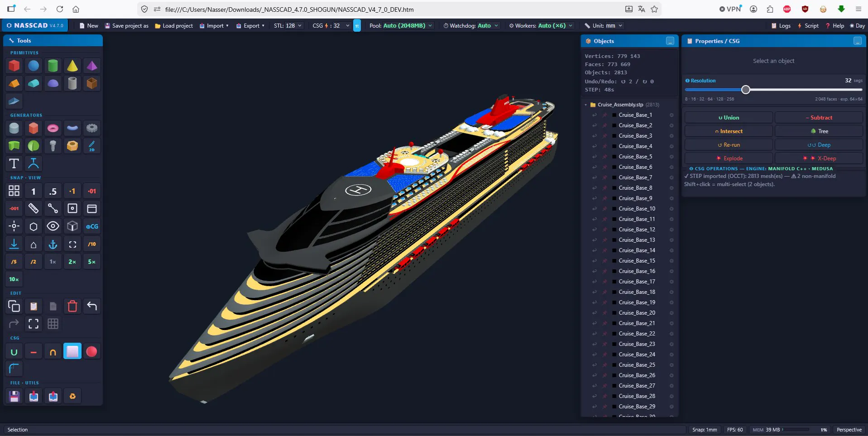
Task: Add a green cylinder primitive
Action: coord(53,66)
